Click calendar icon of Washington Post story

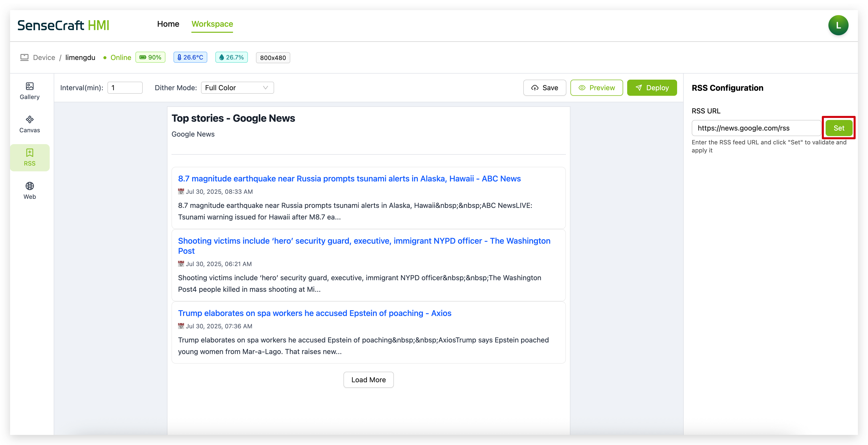tap(181, 264)
